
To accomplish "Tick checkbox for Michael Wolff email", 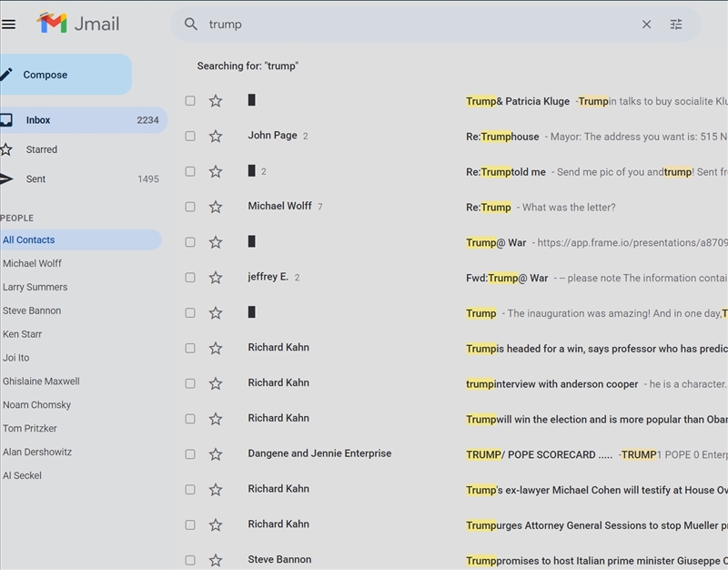I will (190, 207).
